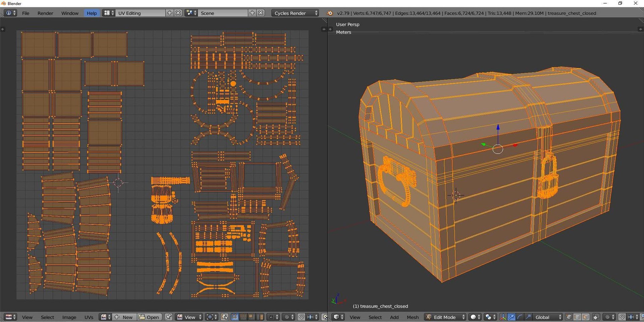Screen dimensions: 644x322
Task: Open the Cycles Render engine dropdown
Action: (295, 13)
